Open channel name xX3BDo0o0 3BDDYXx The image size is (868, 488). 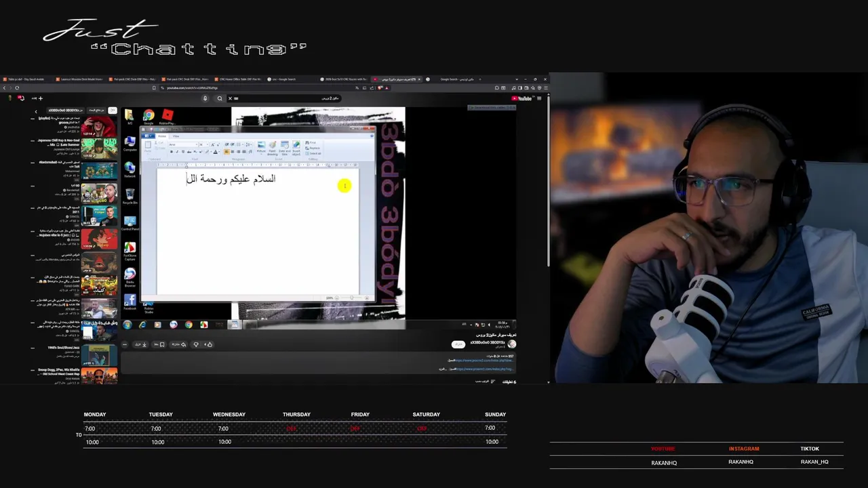488,342
